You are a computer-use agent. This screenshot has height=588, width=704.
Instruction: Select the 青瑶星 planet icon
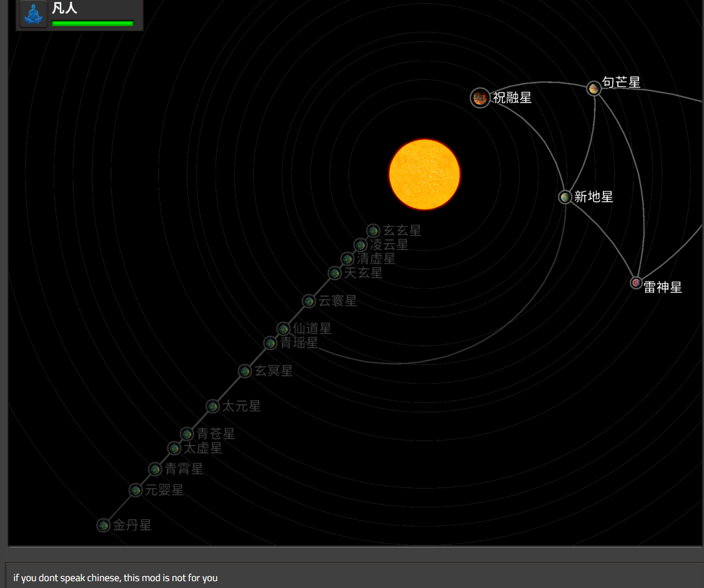[270, 343]
